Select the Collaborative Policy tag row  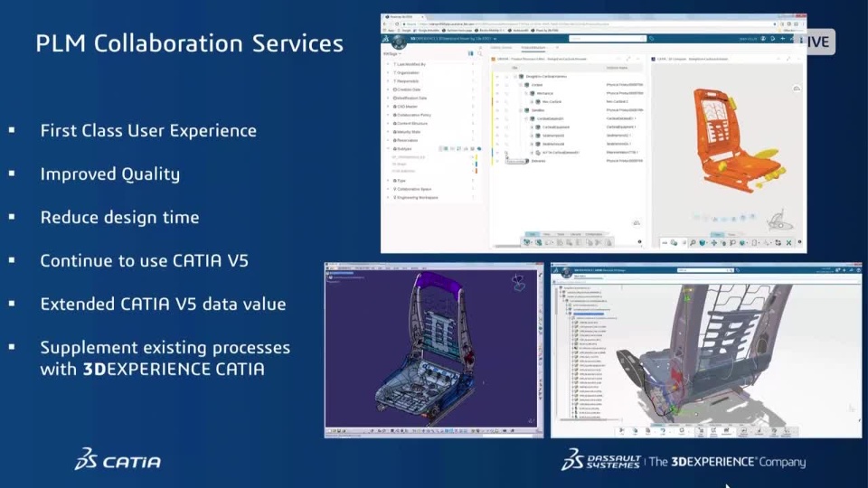tap(430, 115)
